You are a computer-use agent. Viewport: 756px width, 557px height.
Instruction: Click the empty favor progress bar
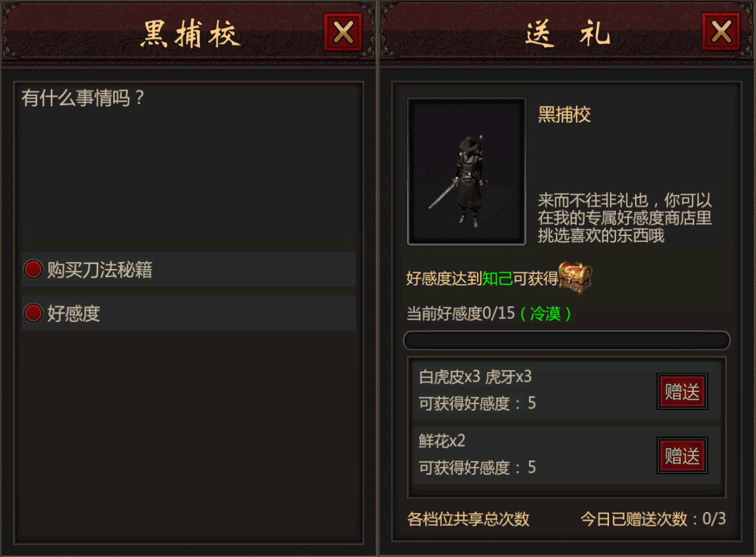pyautogui.click(x=566, y=340)
